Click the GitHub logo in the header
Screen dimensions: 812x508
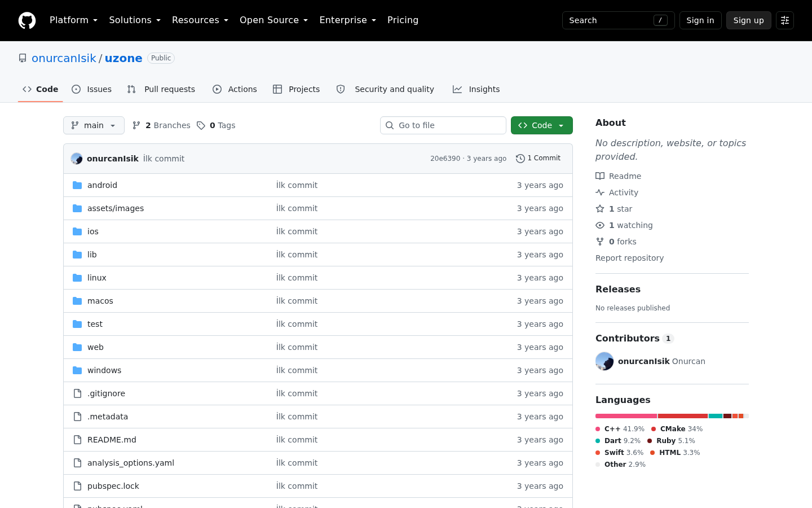[27, 20]
